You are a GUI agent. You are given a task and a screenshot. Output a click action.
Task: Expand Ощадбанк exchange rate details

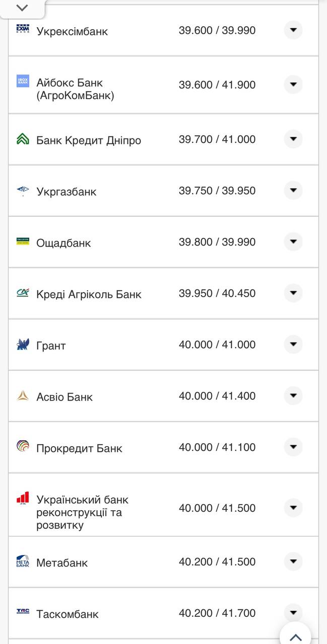point(293,242)
